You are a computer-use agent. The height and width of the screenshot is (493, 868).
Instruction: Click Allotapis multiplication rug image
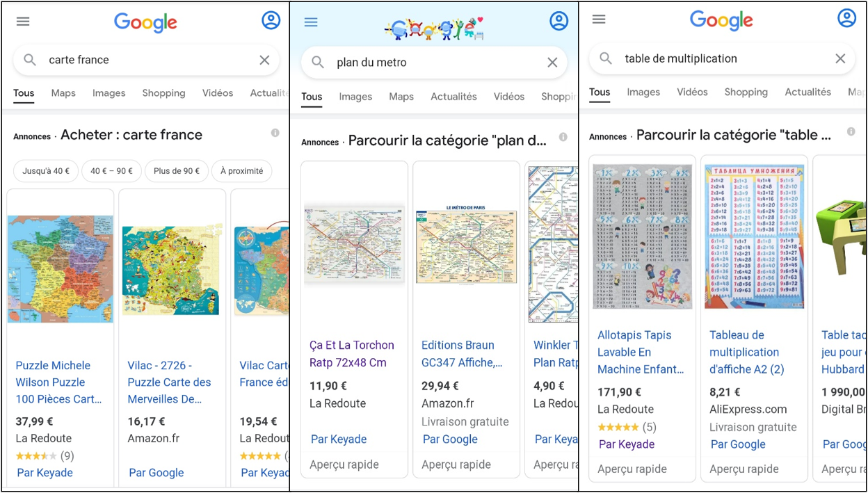coord(643,236)
